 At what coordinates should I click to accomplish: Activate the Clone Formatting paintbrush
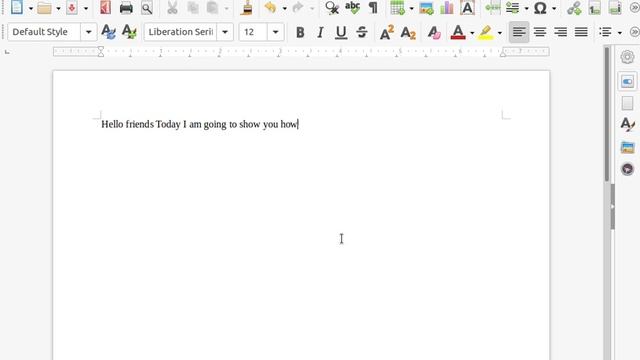246,8
